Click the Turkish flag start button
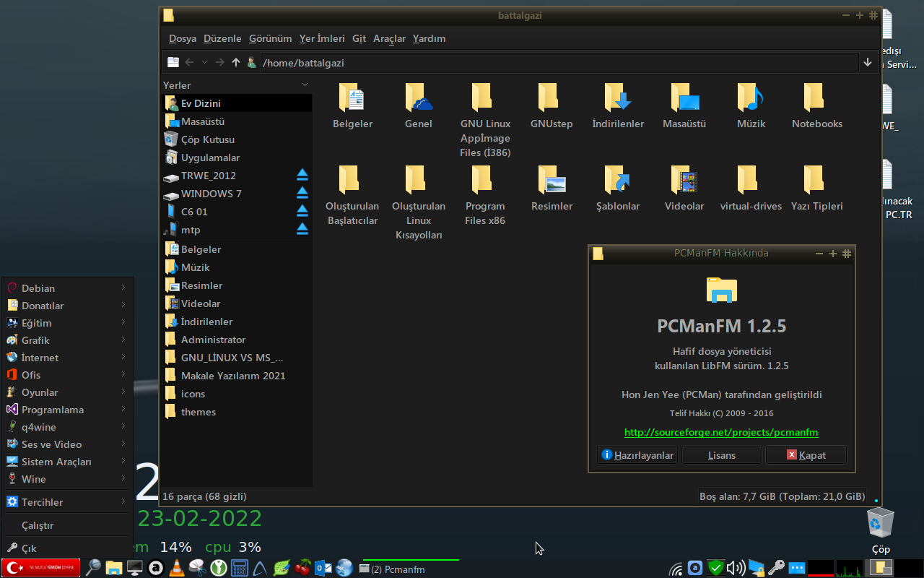The height and width of the screenshot is (578, 924). tap(41, 568)
